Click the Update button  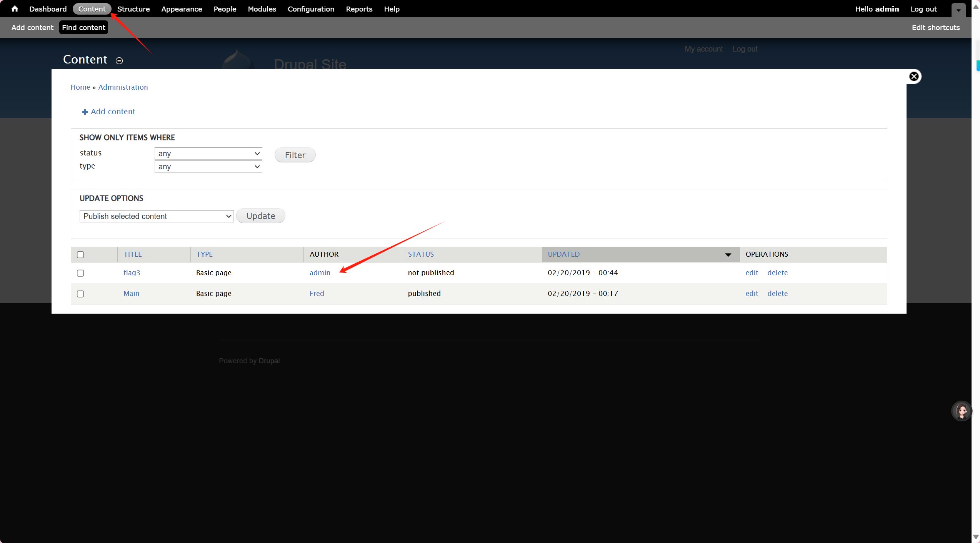pos(260,216)
